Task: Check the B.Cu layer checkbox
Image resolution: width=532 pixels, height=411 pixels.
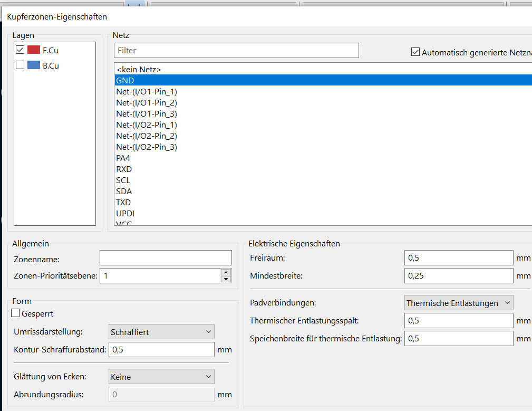Action: pyautogui.click(x=20, y=65)
